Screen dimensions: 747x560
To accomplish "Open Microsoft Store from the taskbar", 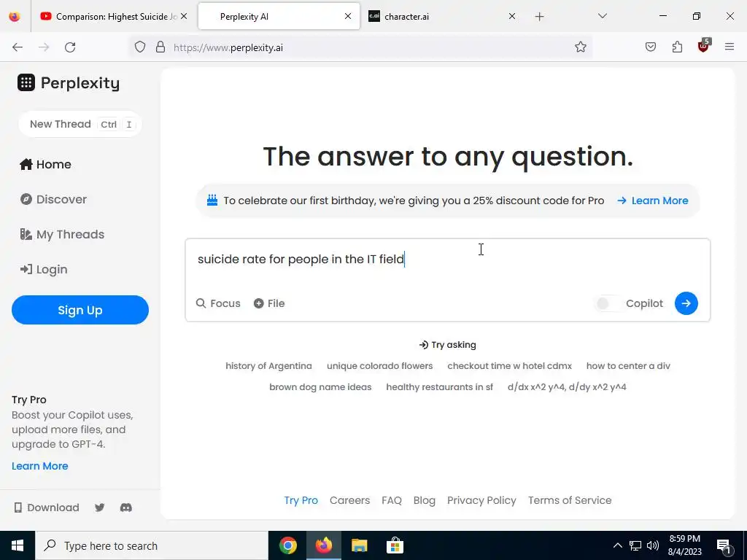I will (x=395, y=545).
